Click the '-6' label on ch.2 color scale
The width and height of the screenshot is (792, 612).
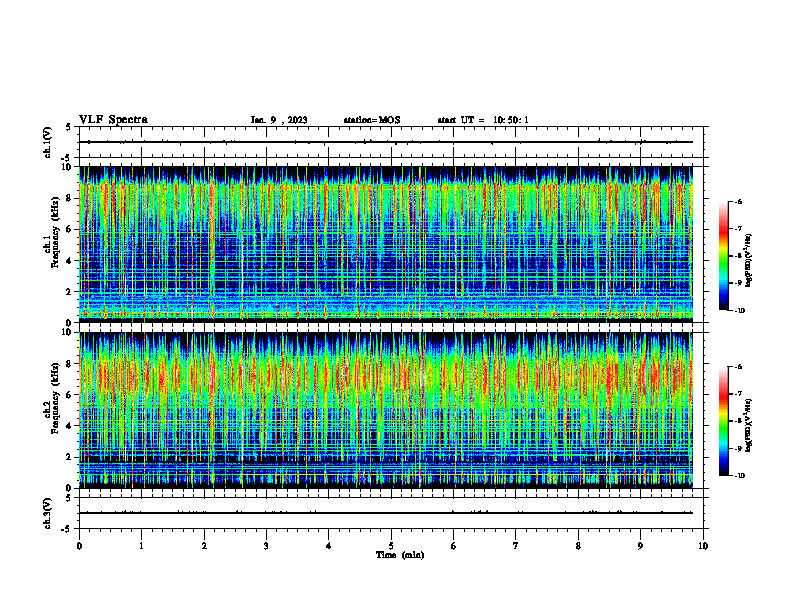tap(738, 367)
